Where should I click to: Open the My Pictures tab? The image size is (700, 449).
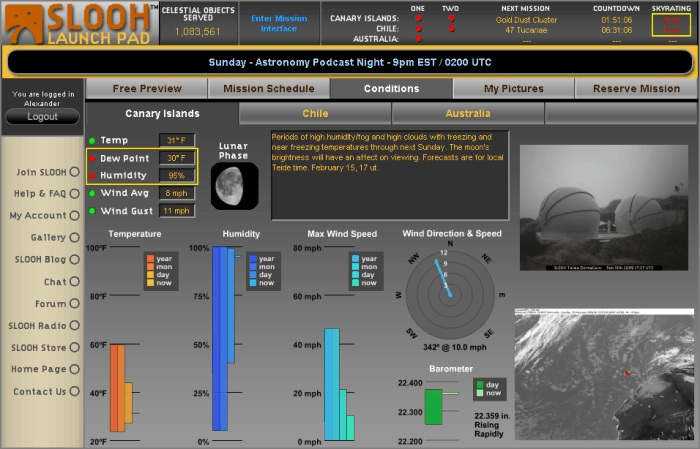514,88
